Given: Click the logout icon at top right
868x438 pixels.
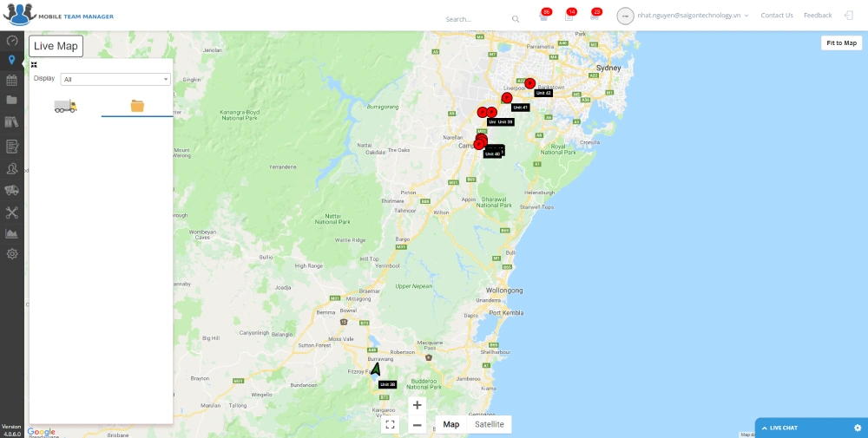Looking at the screenshot, I should (x=849, y=16).
